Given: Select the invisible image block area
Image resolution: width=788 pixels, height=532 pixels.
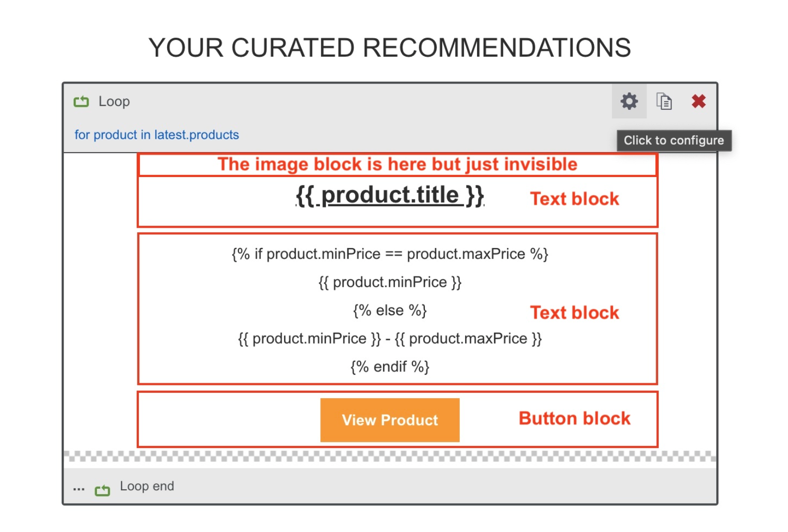Looking at the screenshot, I should 397,165.
